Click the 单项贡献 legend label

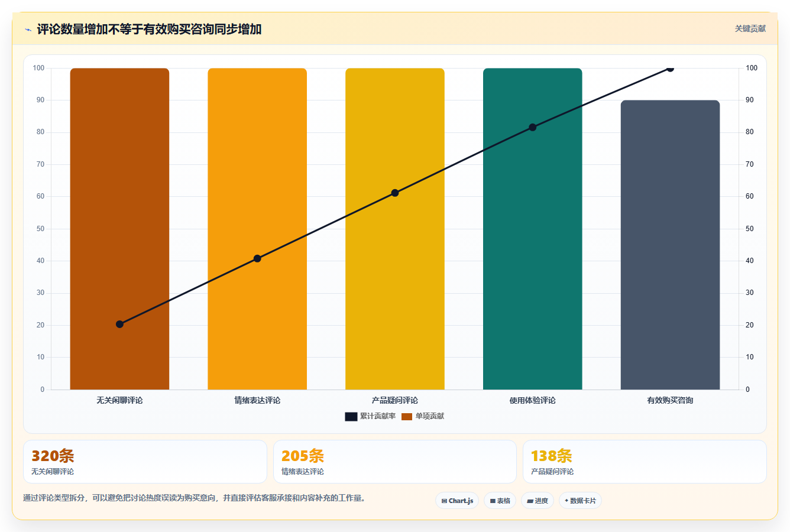point(430,416)
